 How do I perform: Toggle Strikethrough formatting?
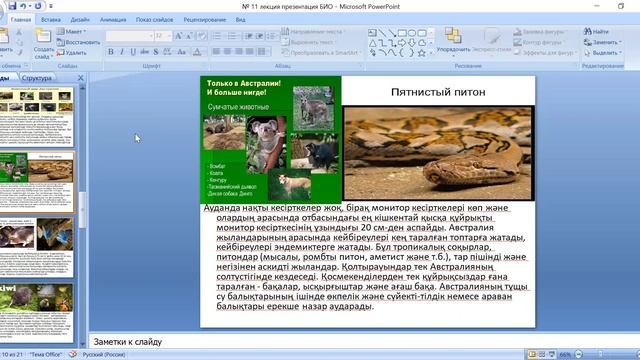point(144,52)
